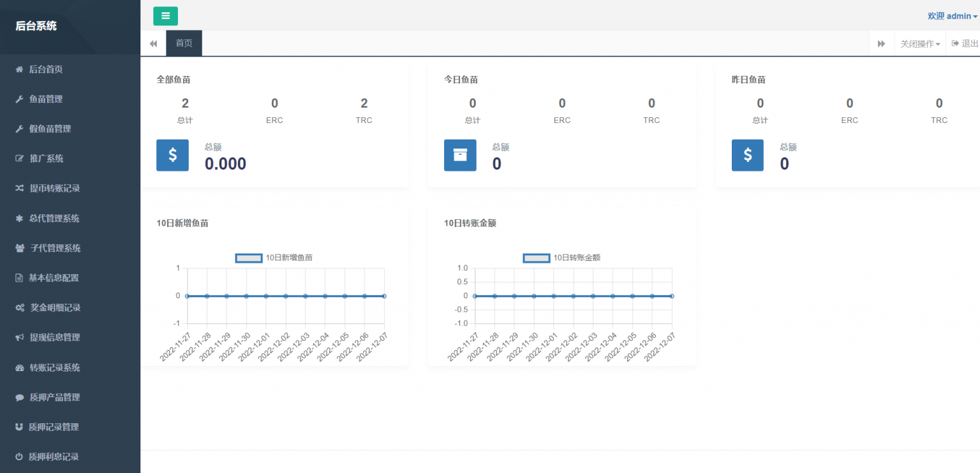This screenshot has height=473, width=980.
Task: Click the tab-scroll right double-arrow icon
Action: pos(881,43)
